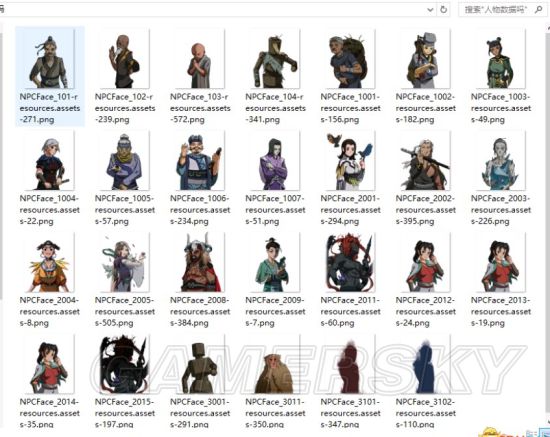Select the NPCFace_3011 monkey thumbnail
Viewport: 550px width, 437px height.
pyautogui.click(x=275, y=364)
